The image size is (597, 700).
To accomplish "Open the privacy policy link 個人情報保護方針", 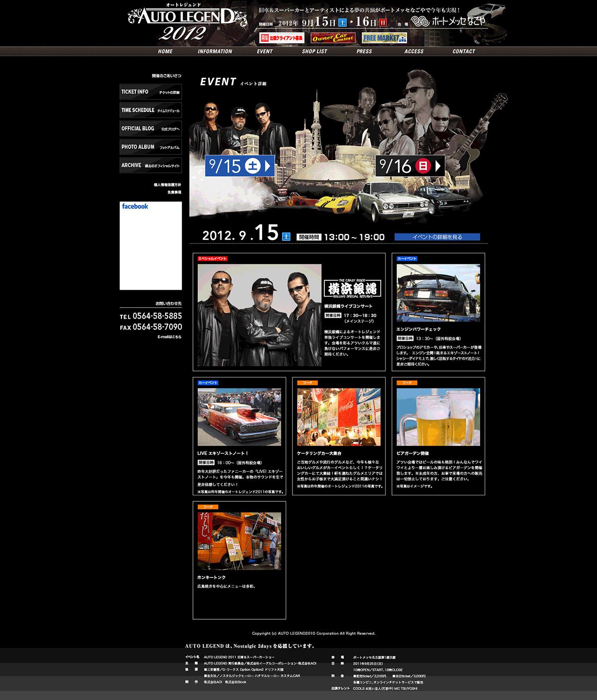I will point(168,185).
